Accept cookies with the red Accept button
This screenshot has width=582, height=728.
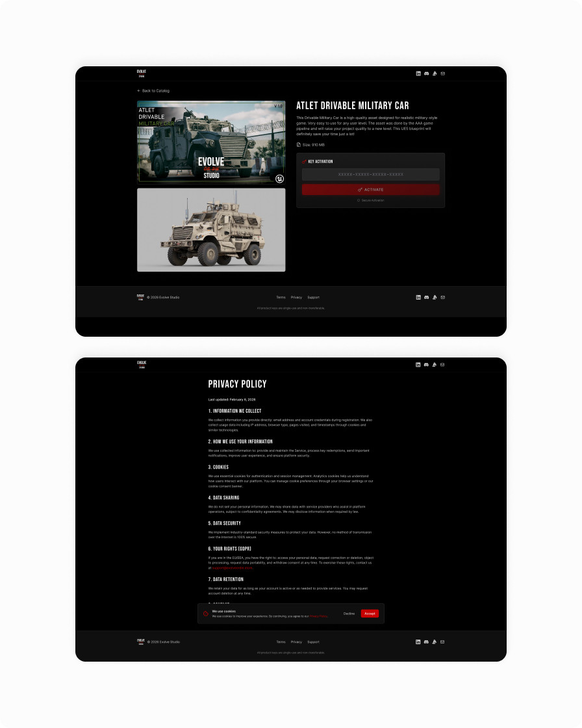pyautogui.click(x=370, y=614)
